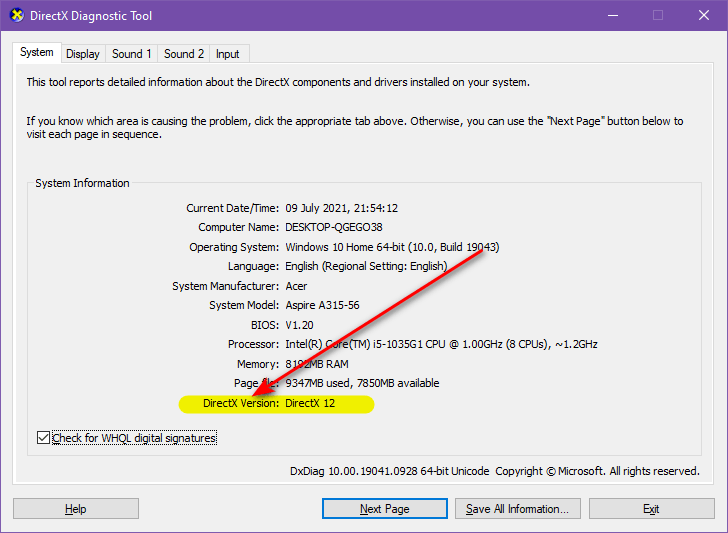The image size is (728, 533).
Task: Click the Help button
Action: click(76, 509)
